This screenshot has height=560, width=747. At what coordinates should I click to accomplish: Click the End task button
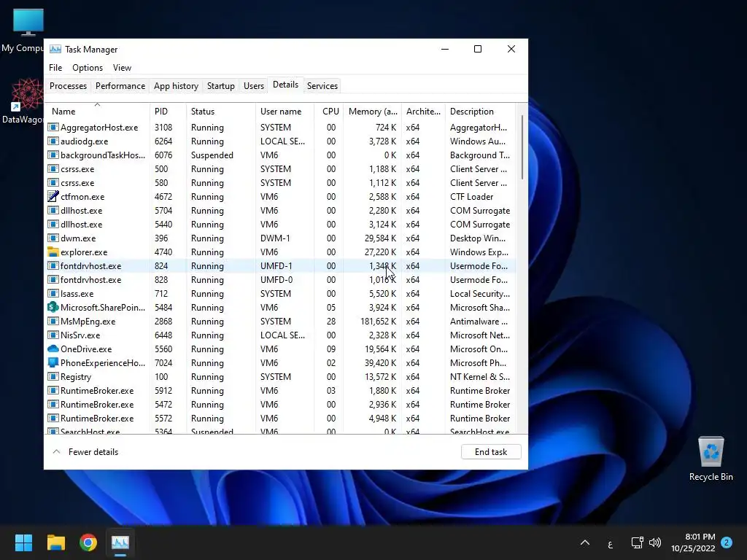click(x=491, y=452)
